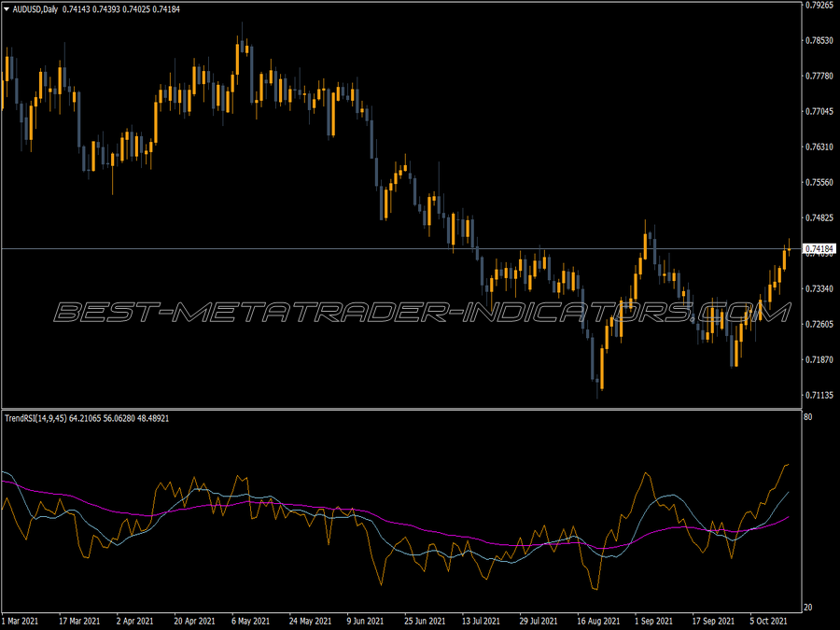The image size is (840, 630).
Task: Click price scale value 0.73340
Action: pos(819,289)
